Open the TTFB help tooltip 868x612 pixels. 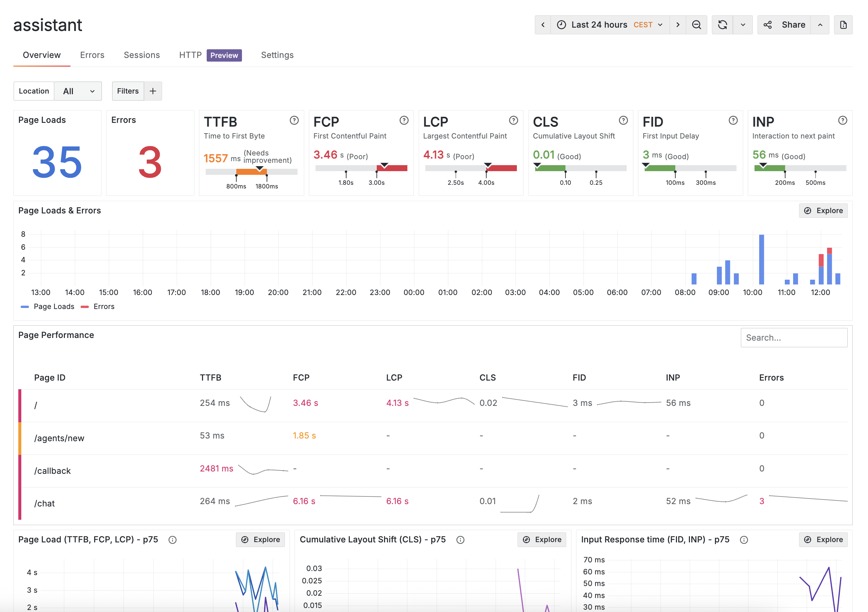coord(294,120)
